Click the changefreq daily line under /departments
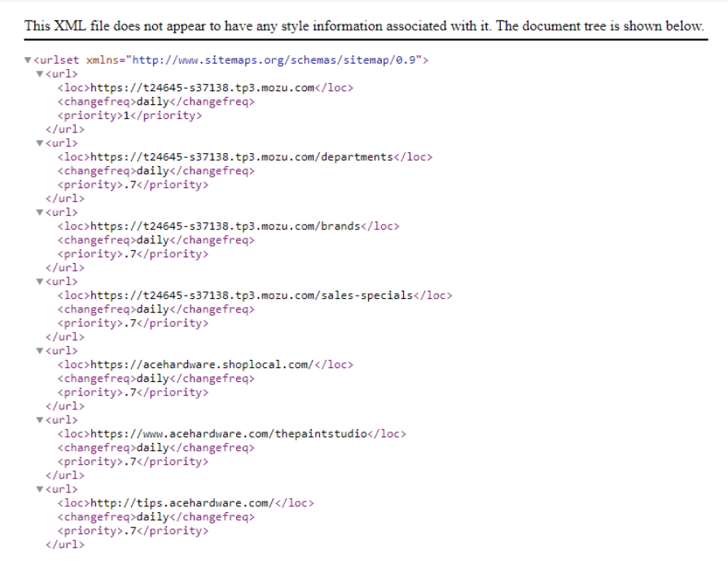Image resolution: width=728 pixels, height=561 pixels. (x=156, y=171)
